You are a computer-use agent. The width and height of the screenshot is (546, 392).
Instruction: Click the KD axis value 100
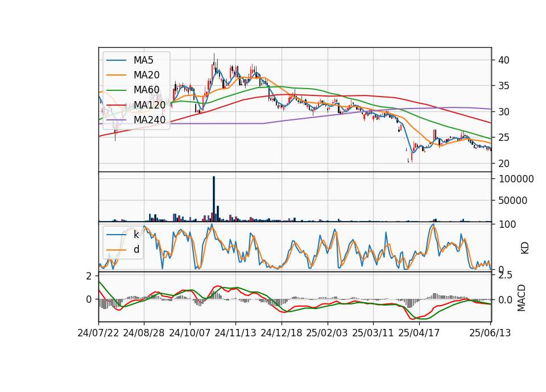[x=507, y=224]
